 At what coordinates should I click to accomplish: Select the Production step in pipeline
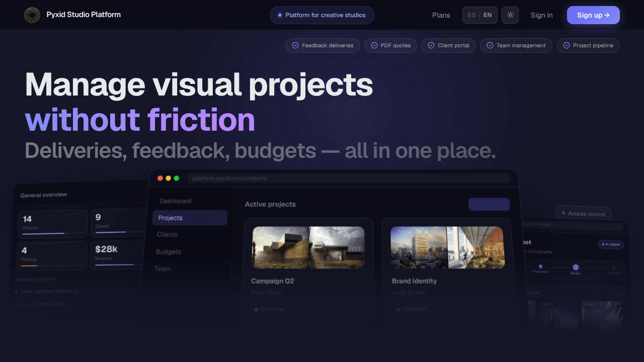pos(541,269)
